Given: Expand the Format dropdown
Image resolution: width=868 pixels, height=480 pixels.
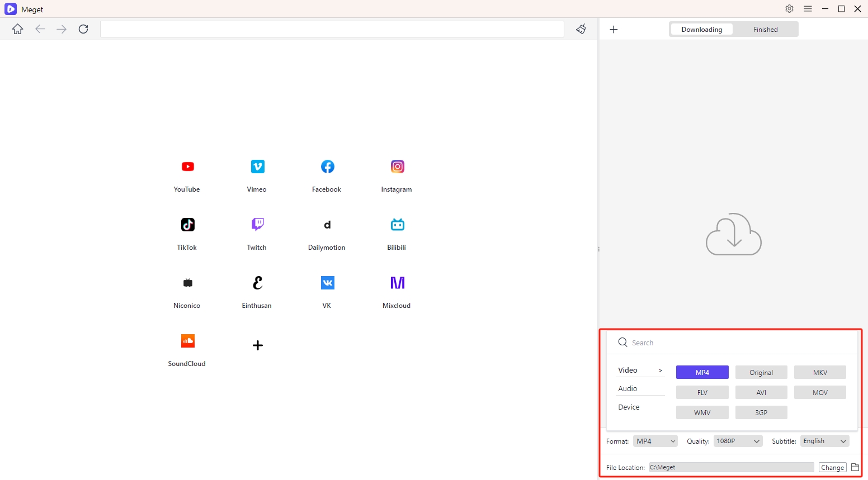Looking at the screenshot, I should 655,441.
